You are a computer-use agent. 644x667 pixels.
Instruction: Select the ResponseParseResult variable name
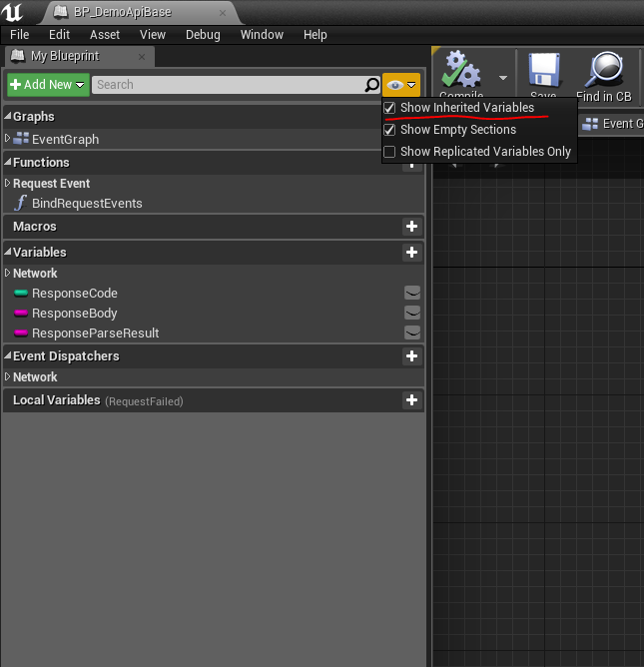click(95, 333)
